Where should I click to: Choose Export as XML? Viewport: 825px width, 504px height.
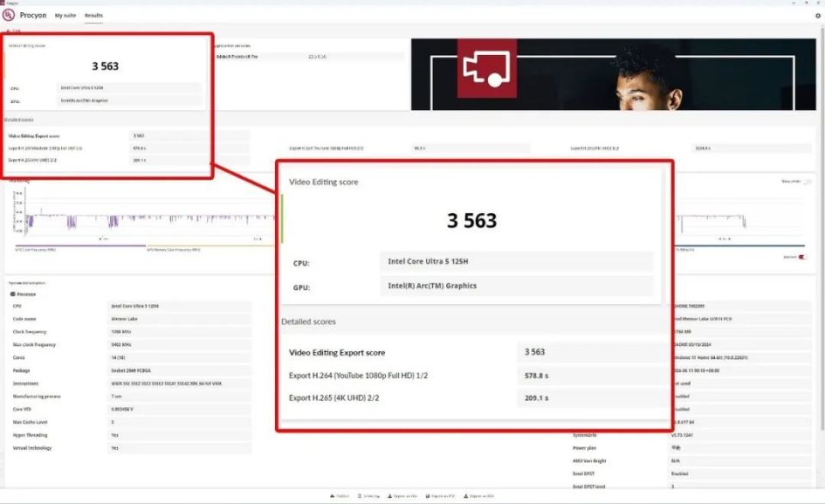pyautogui.click(x=479, y=496)
